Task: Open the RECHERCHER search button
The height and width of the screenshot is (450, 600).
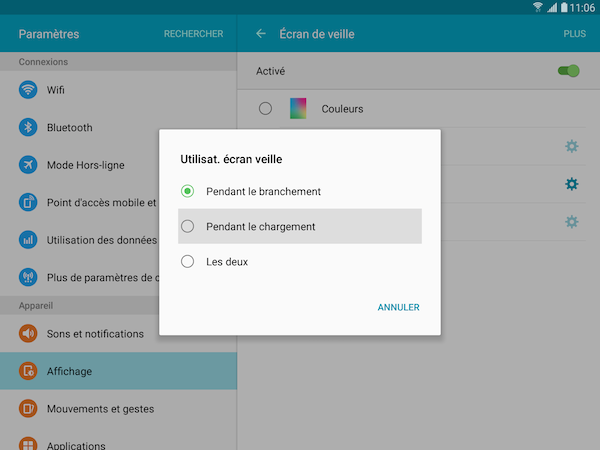Action: [194, 34]
